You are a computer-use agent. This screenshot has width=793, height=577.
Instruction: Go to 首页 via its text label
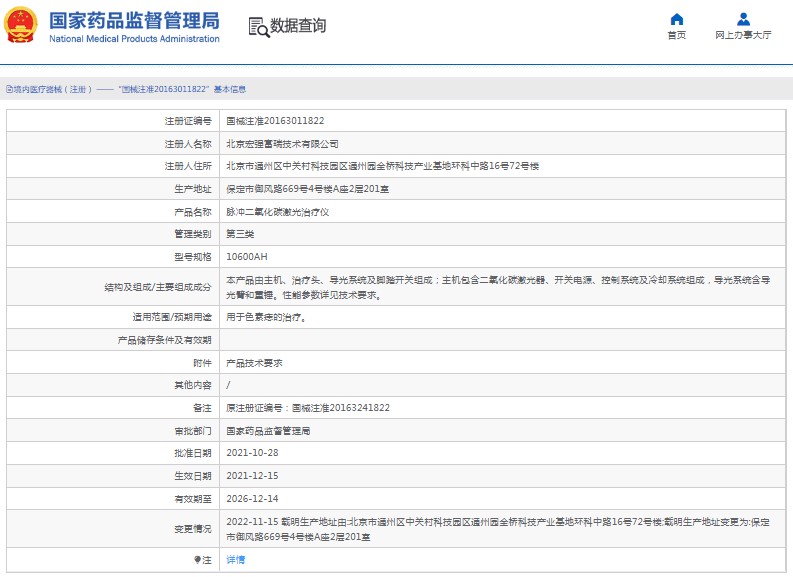tap(677, 36)
